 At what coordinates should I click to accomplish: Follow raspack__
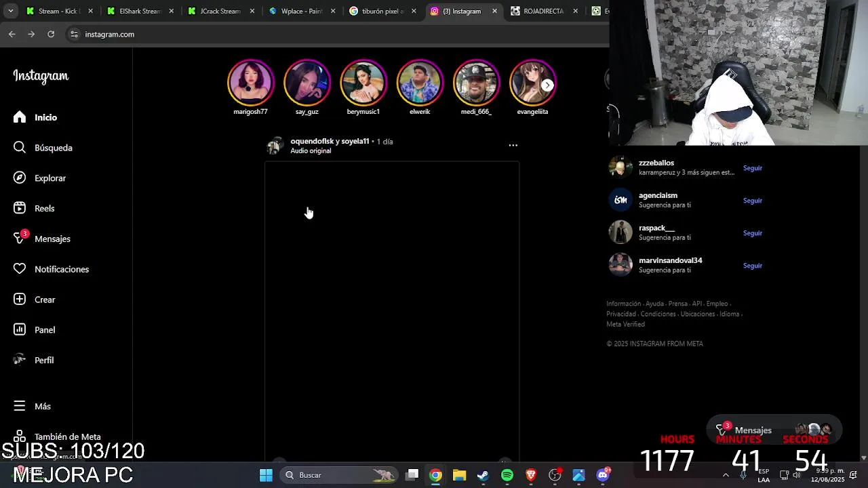click(x=753, y=233)
